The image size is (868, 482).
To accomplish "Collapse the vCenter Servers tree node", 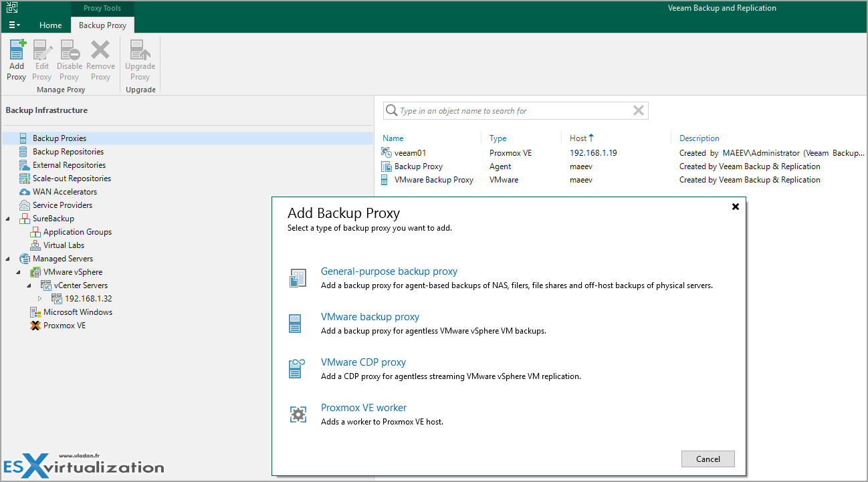I will 29,285.
